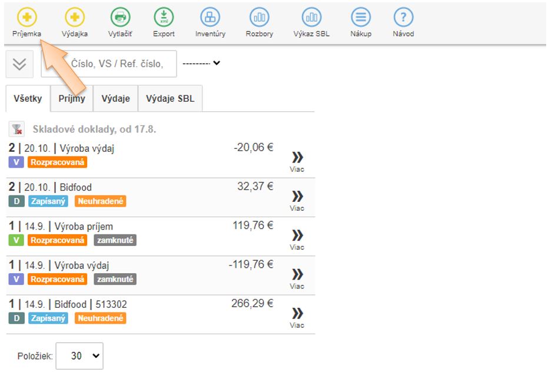Open the Rozbory analysis icon

click(259, 18)
